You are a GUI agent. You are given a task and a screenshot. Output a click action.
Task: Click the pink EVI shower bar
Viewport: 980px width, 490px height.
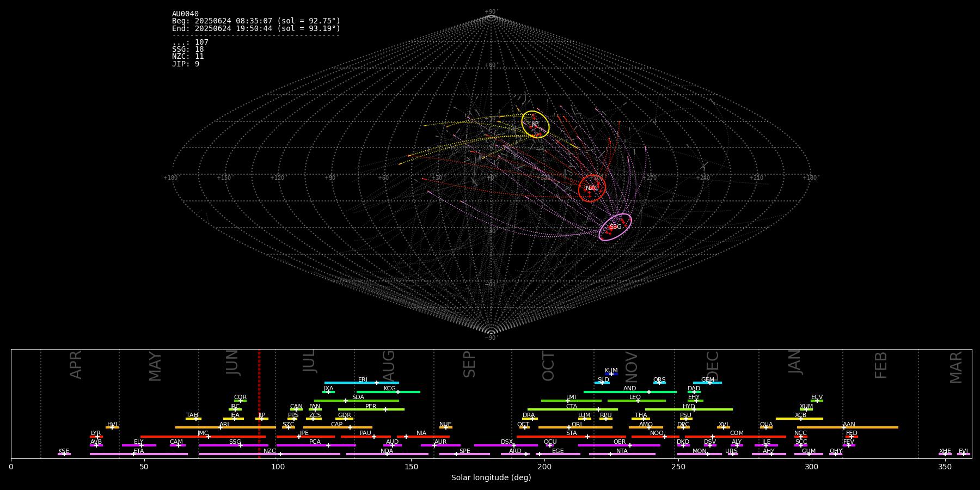[964, 454]
